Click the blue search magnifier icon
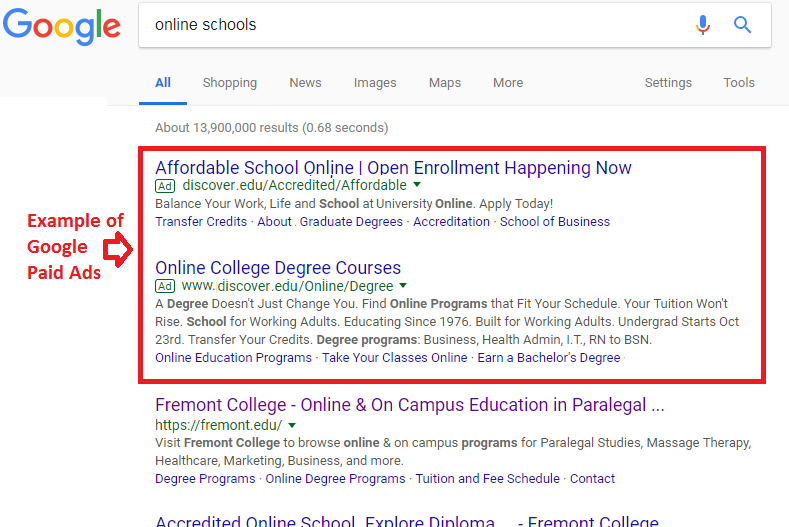This screenshot has height=527, width=789. coord(742,25)
